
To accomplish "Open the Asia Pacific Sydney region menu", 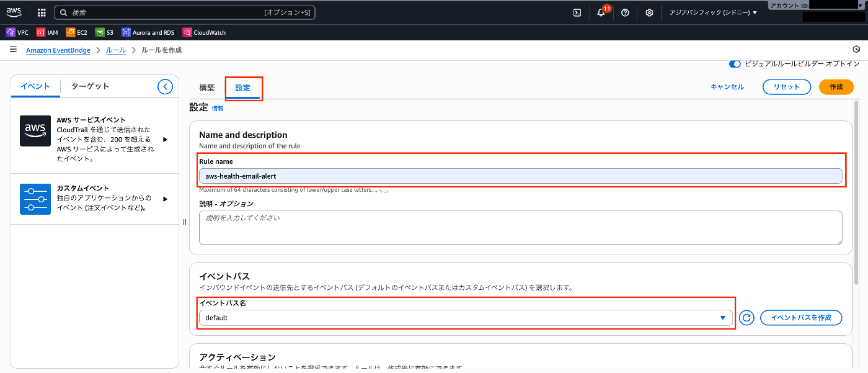I will [x=713, y=12].
